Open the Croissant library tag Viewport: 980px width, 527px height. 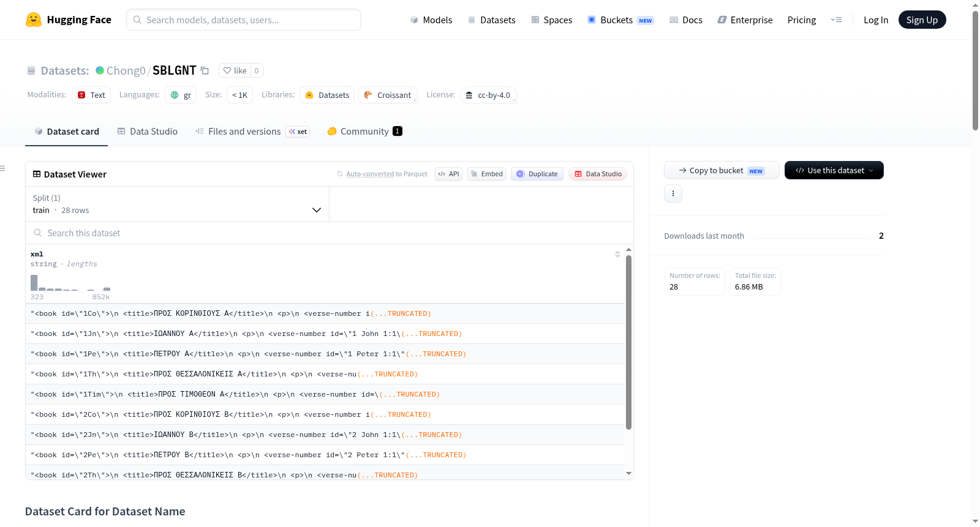[388, 95]
